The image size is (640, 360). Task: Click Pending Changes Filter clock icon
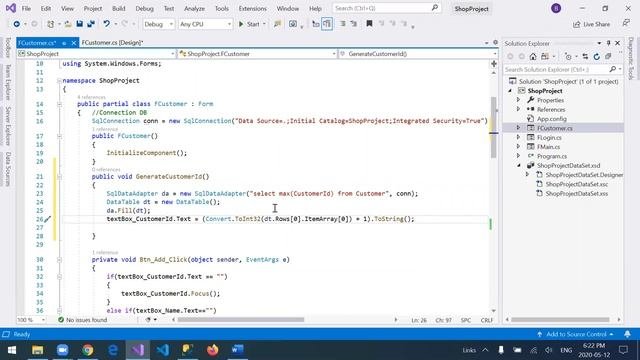click(568, 56)
